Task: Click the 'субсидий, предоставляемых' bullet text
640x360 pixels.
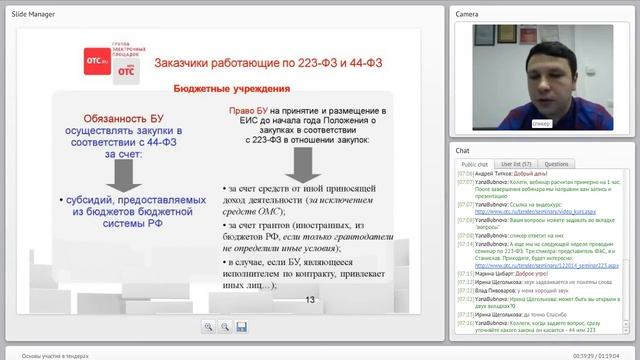Action: (133, 212)
